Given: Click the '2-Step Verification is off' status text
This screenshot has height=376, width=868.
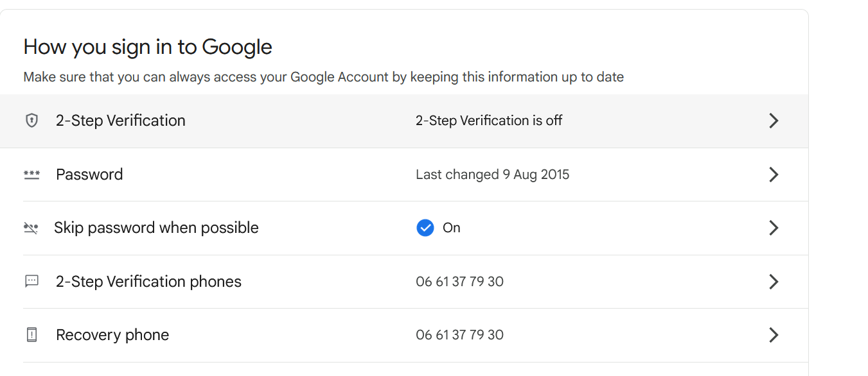Looking at the screenshot, I should point(489,121).
